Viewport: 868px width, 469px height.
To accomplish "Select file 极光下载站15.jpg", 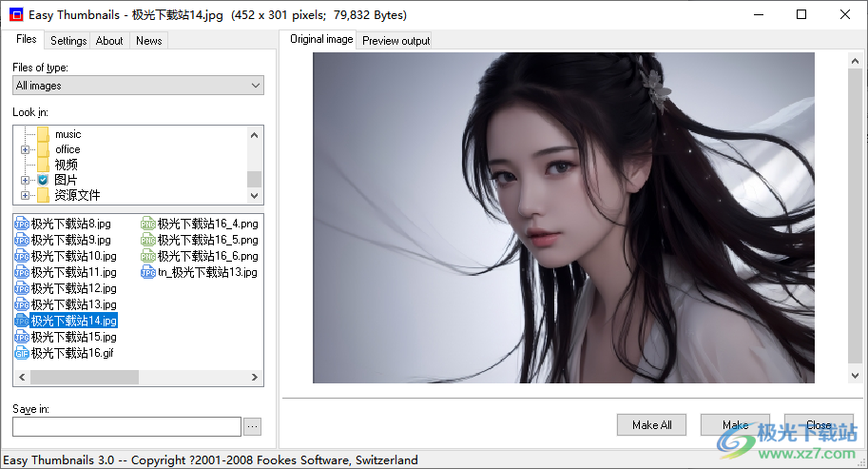I will 73,337.
